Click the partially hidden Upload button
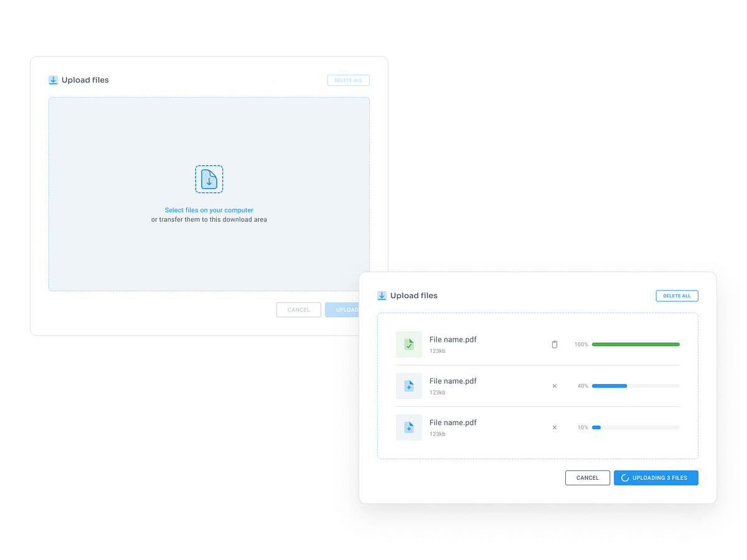Screen dimensions: 747x560 pos(342,310)
